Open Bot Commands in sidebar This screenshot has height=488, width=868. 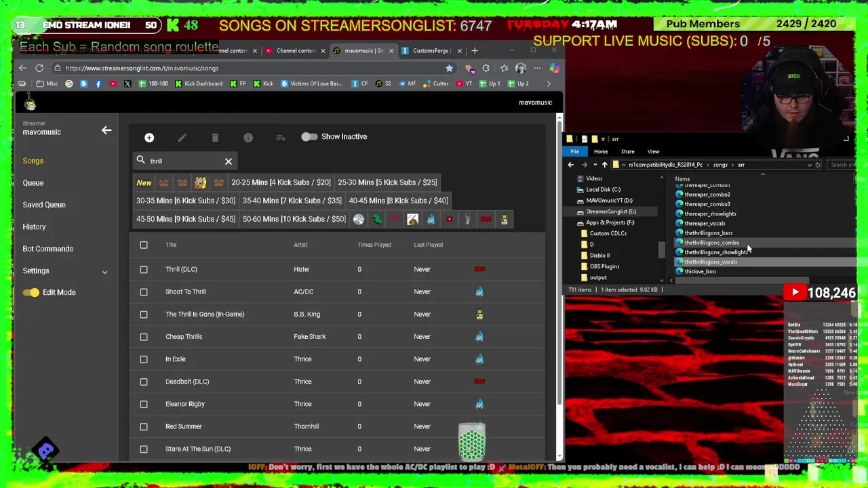(47, 249)
